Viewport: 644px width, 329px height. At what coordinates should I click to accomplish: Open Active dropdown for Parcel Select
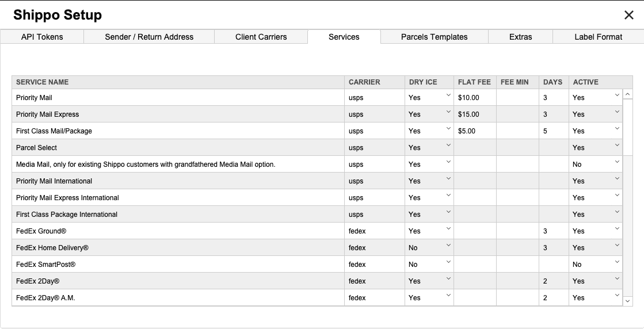[x=596, y=148]
